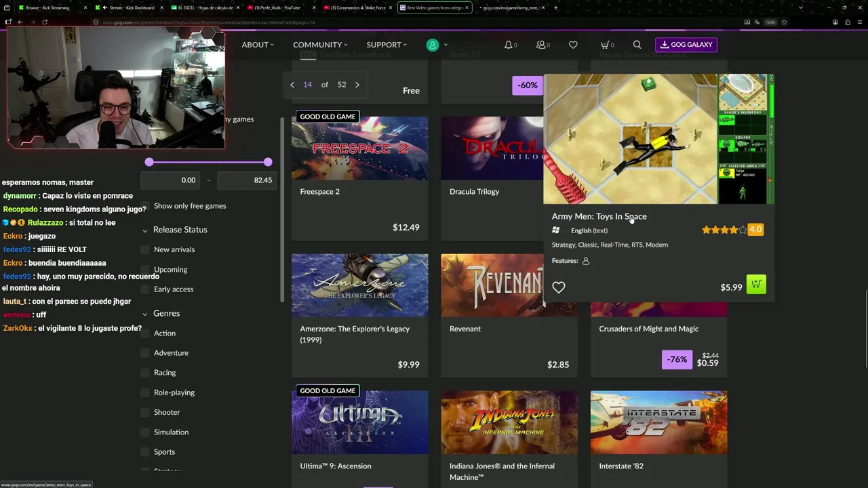Screen dimensions: 868x488
Task: Click the search magnifier icon
Action: 637,45
